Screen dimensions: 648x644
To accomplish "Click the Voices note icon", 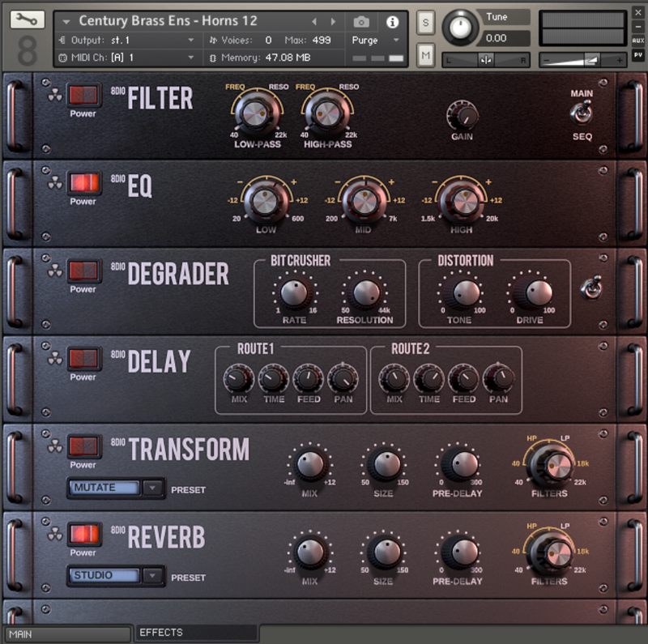I will click(x=213, y=40).
